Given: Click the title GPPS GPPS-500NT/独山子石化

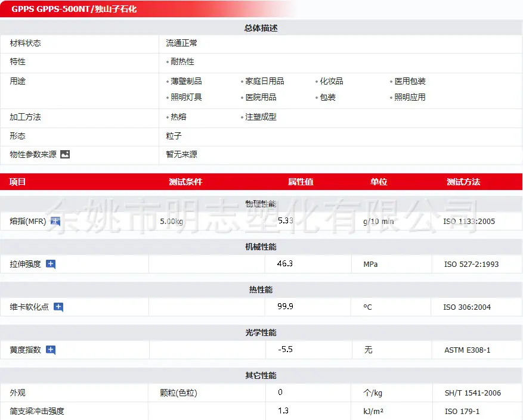Looking at the screenshot, I should 74,9.
